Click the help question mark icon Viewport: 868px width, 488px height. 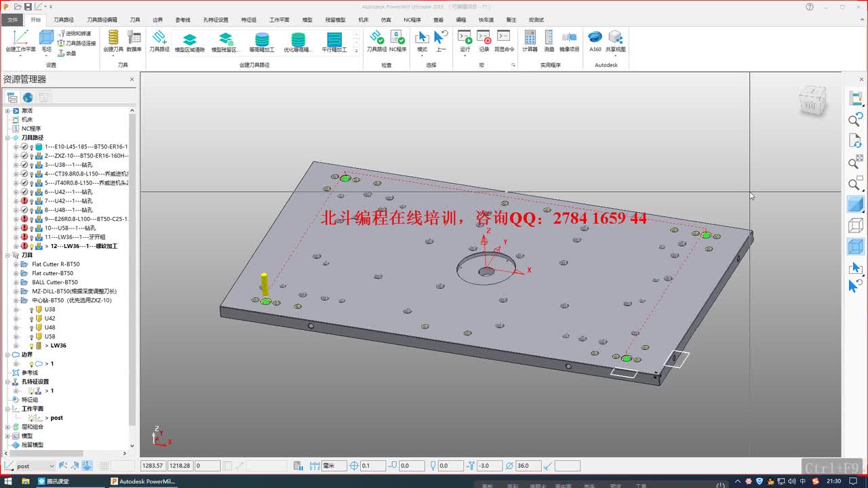click(x=810, y=7)
